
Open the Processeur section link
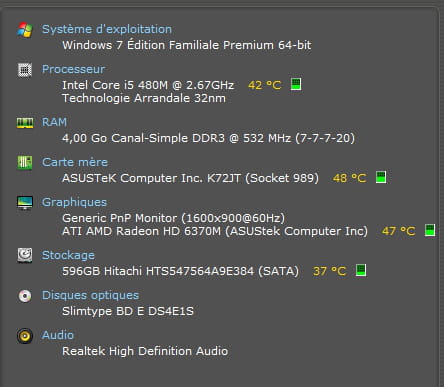point(73,69)
